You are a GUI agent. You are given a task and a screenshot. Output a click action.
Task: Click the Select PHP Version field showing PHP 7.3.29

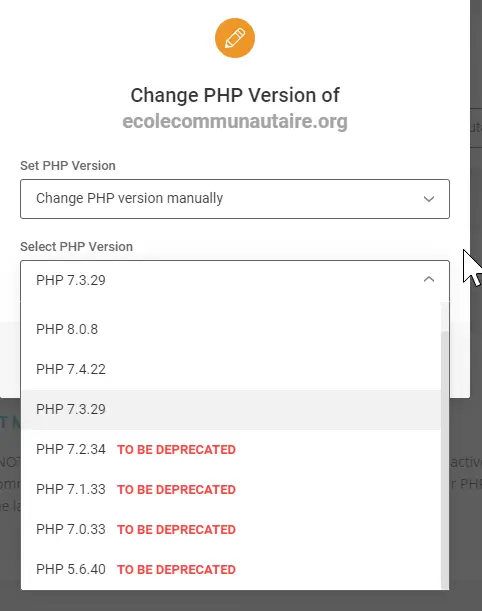click(x=235, y=280)
